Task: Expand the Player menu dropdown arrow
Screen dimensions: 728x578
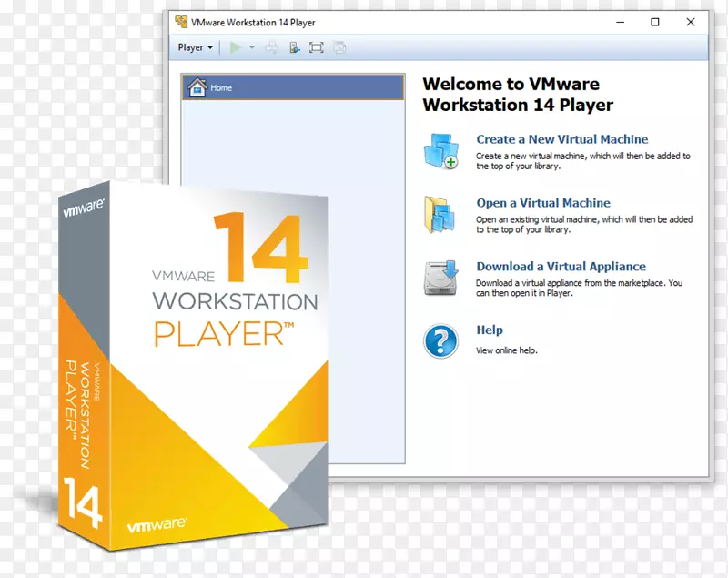Action: tap(211, 46)
